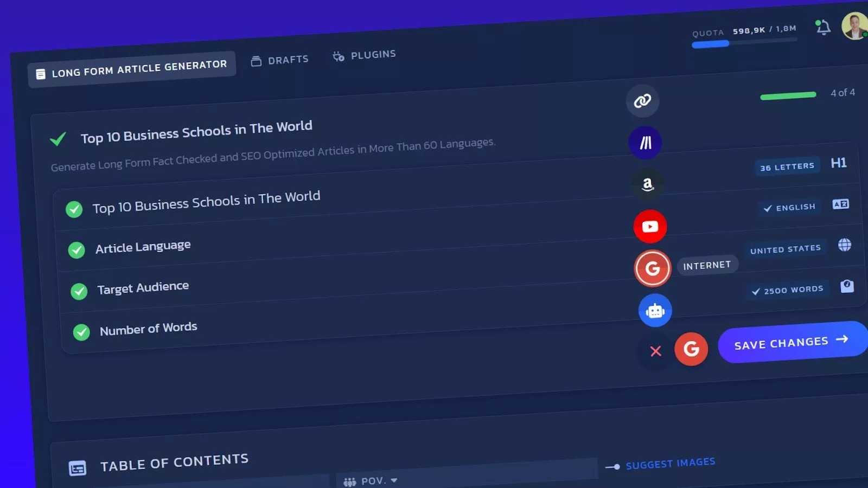The image size is (868, 488).
Task: Click the Suggest Images link
Action: click(x=670, y=464)
